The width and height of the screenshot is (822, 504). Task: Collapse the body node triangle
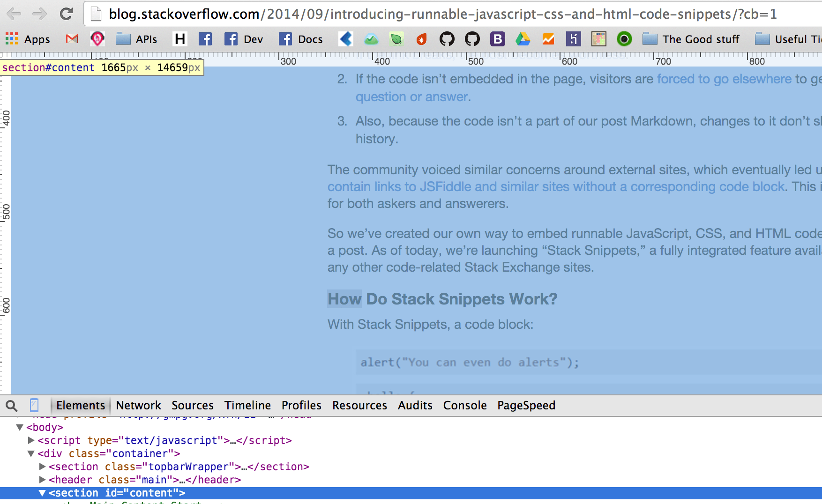[x=20, y=427]
